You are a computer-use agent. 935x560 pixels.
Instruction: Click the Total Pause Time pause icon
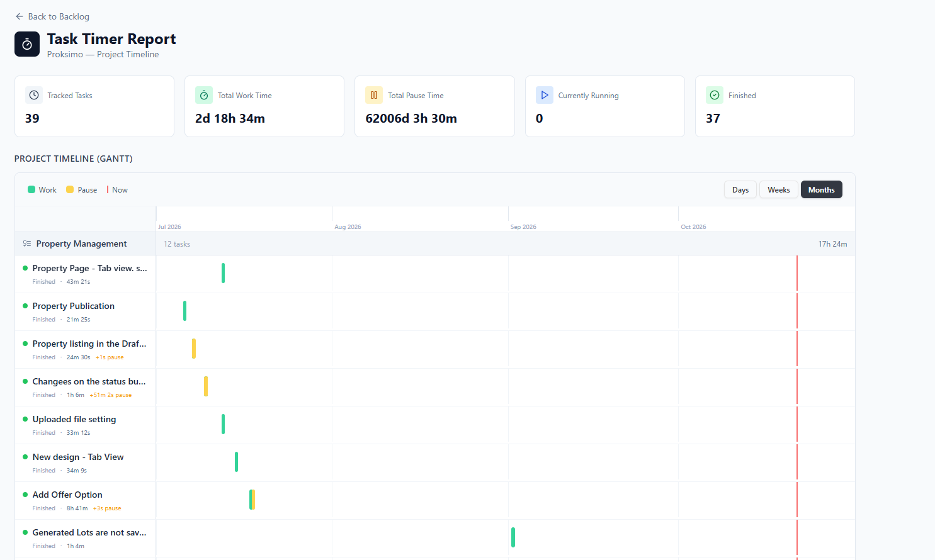pos(374,95)
